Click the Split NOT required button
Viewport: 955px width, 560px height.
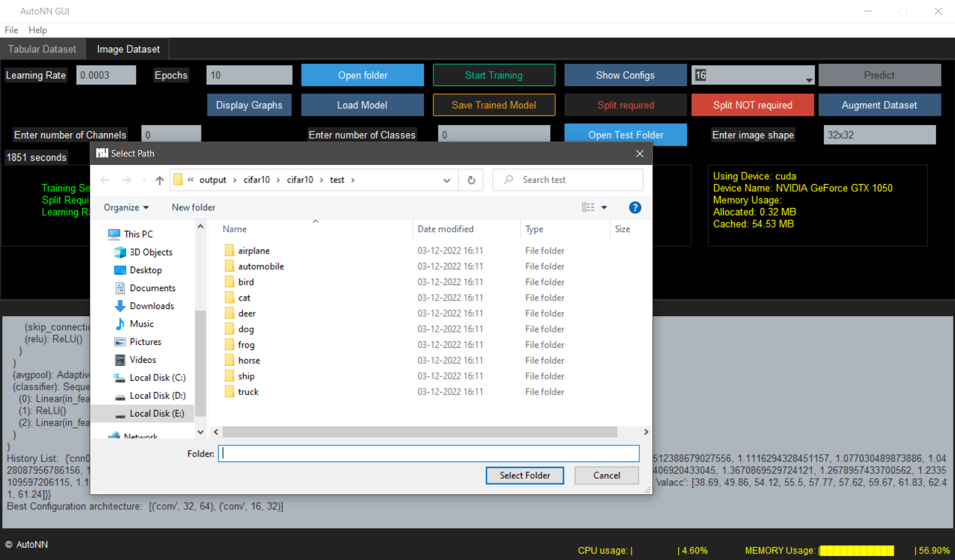753,105
